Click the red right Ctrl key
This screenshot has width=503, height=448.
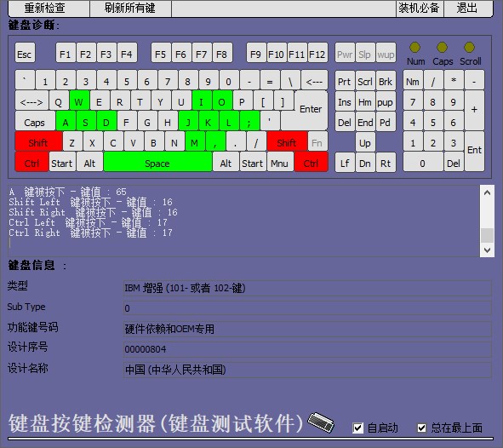[x=311, y=162]
